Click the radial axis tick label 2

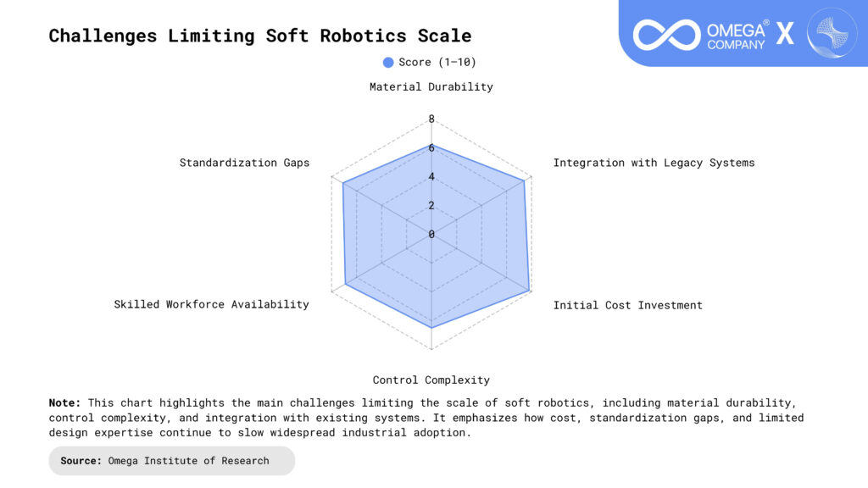tap(431, 206)
